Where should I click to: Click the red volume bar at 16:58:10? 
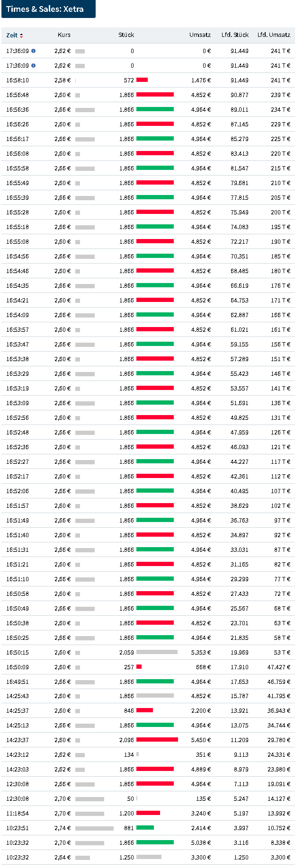click(142, 80)
